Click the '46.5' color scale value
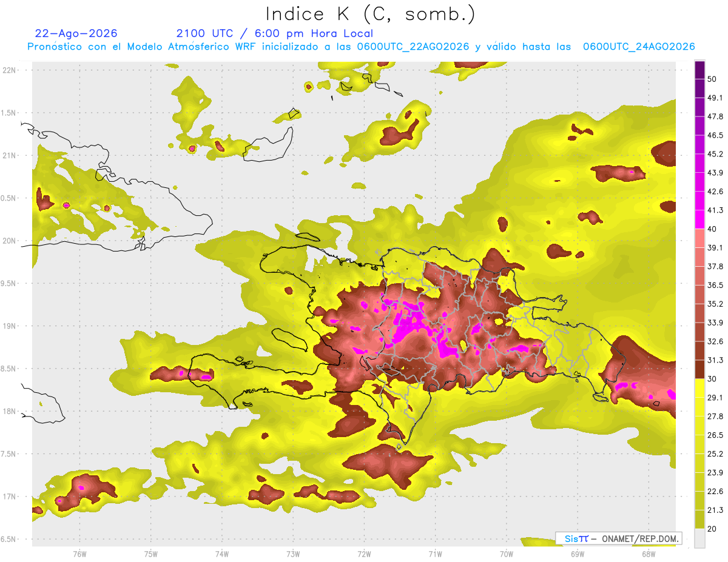Viewport: 728px width, 562px height. tap(715, 135)
